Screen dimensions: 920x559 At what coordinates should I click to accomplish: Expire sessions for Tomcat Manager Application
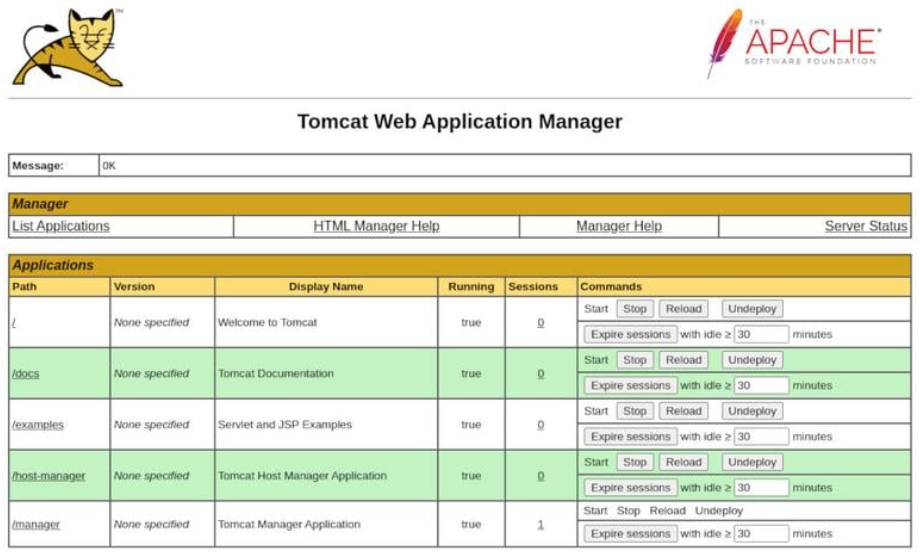(x=630, y=534)
